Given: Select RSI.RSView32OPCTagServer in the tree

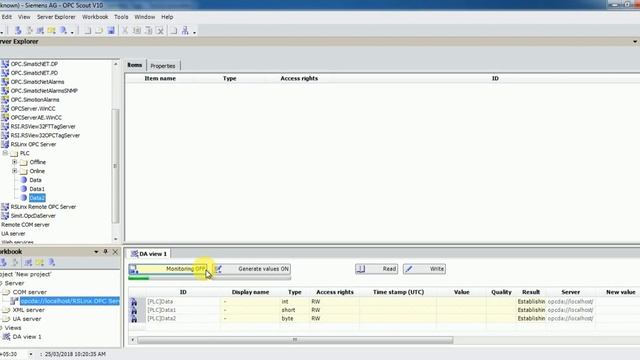Looking at the screenshot, I should click(x=45, y=136).
